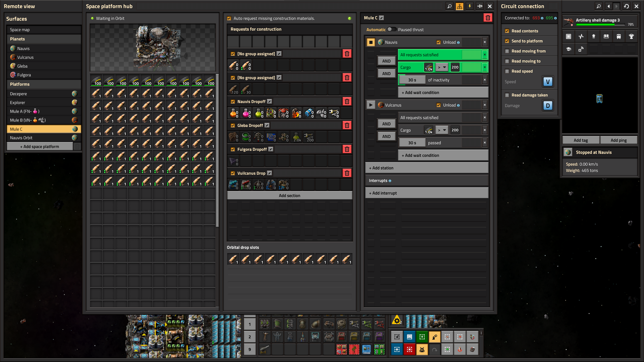The image size is (644, 362).
Task: Select Nauvis Orbit platform
Action: [44, 138]
